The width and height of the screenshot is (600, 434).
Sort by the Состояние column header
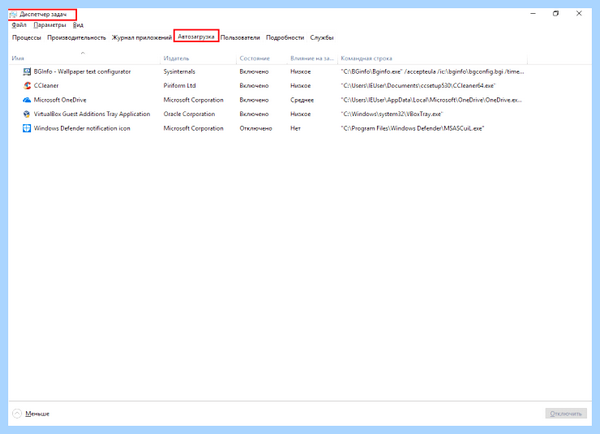point(262,58)
